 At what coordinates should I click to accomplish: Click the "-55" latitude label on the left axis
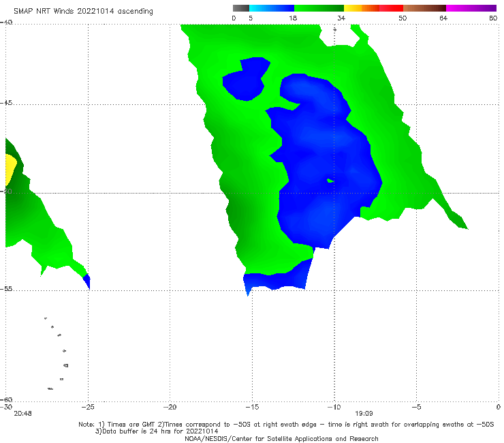(6, 289)
